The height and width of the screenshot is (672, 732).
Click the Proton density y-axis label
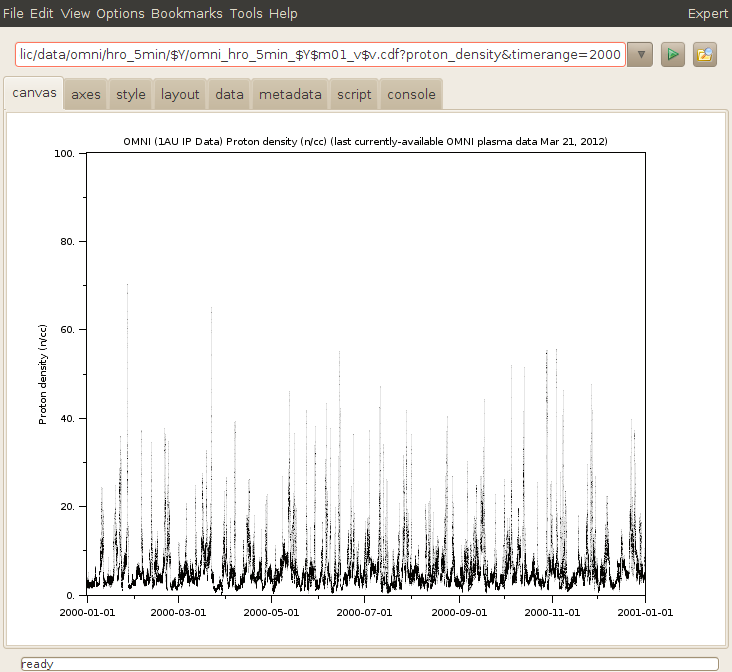(43, 374)
